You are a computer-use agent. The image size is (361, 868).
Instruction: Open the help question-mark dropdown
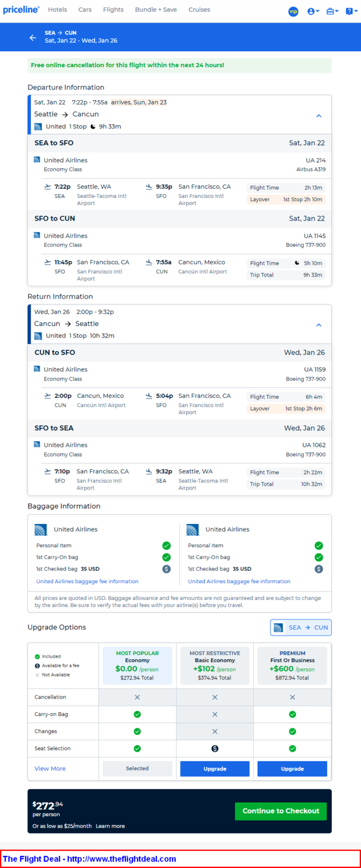351,11
